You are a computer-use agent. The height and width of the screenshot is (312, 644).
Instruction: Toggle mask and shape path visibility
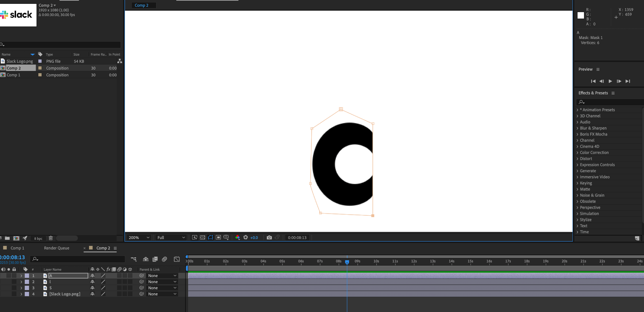coord(210,238)
